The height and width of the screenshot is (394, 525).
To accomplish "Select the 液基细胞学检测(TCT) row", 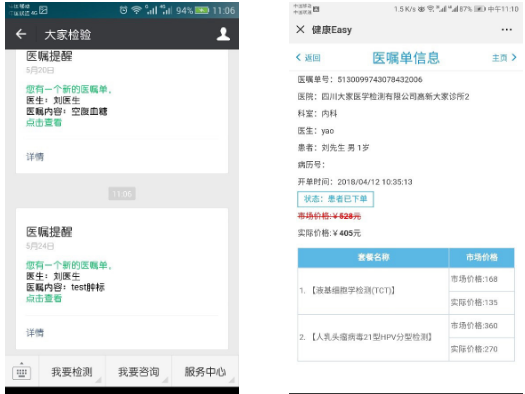I will pos(373,291).
